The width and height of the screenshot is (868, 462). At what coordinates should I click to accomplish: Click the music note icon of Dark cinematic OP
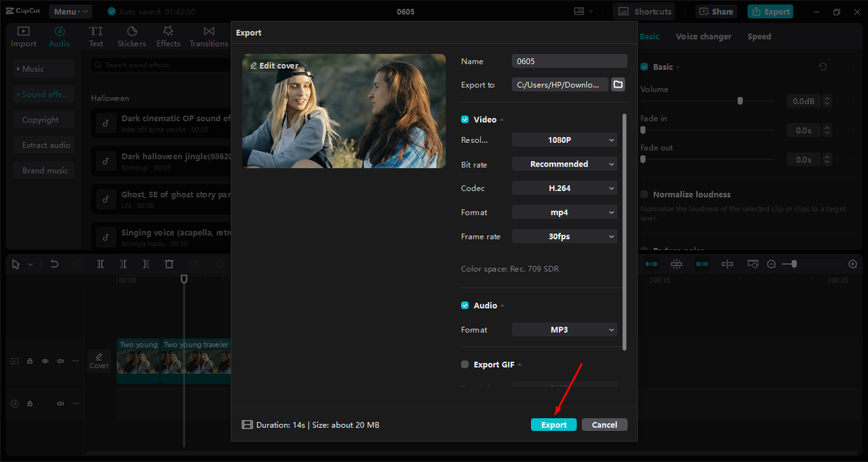click(105, 123)
